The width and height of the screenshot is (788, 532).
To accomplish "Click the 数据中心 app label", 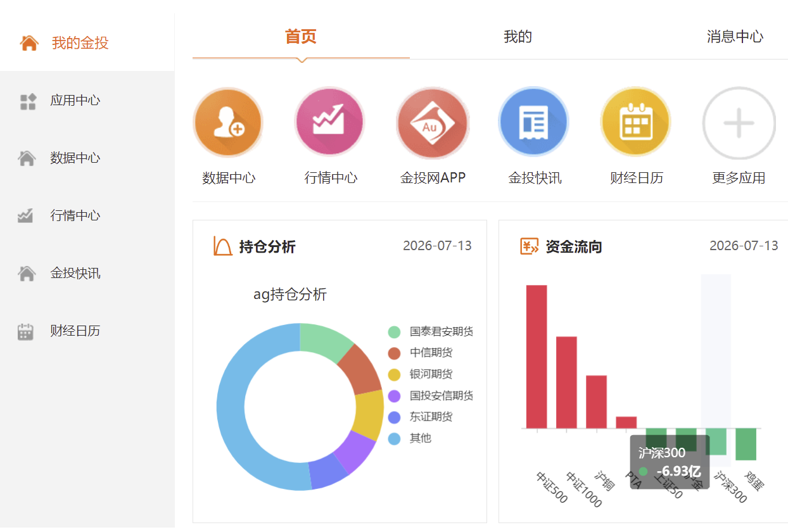I will (229, 178).
